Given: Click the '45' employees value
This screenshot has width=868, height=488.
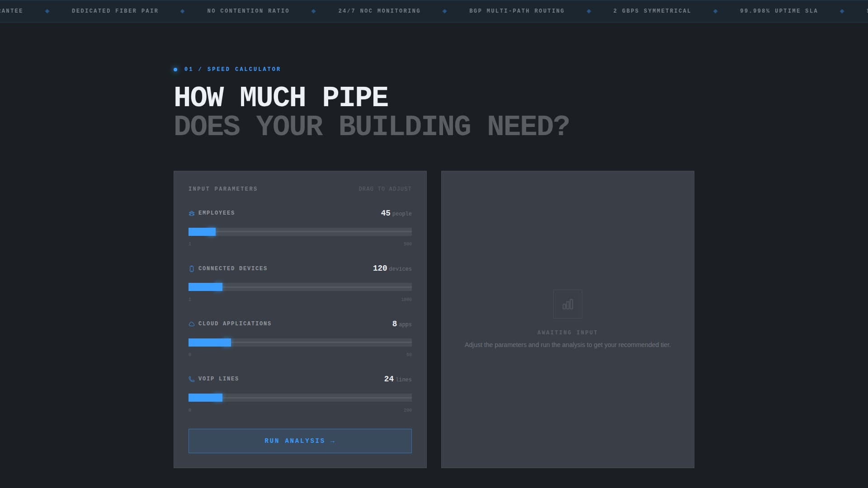Looking at the screenshot, I should pos(386,213).
